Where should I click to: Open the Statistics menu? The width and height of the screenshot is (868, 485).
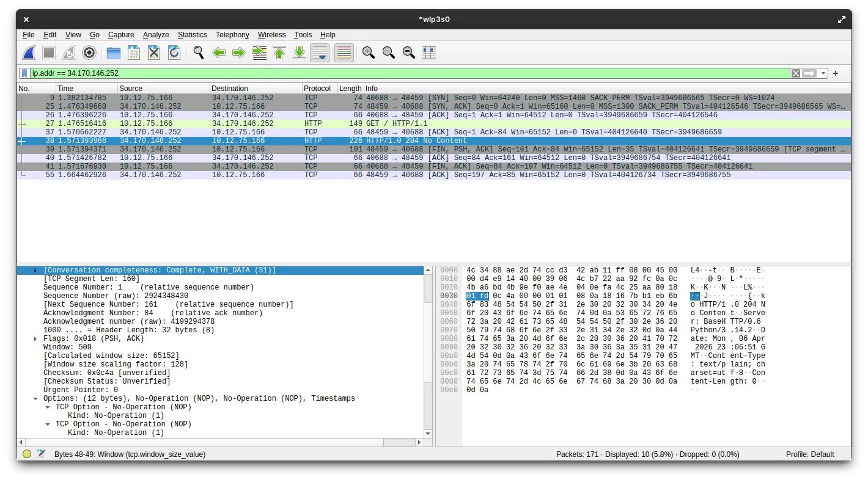192,35
